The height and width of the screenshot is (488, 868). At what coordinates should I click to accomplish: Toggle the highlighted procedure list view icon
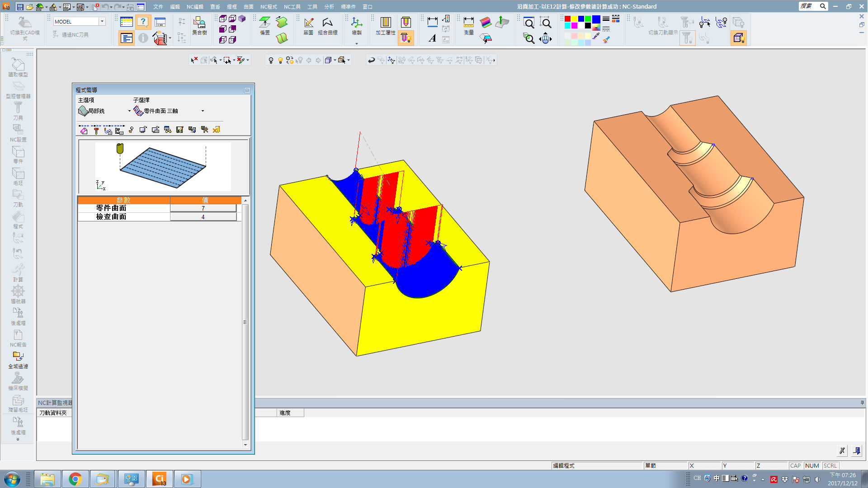[x=127, y=38]
